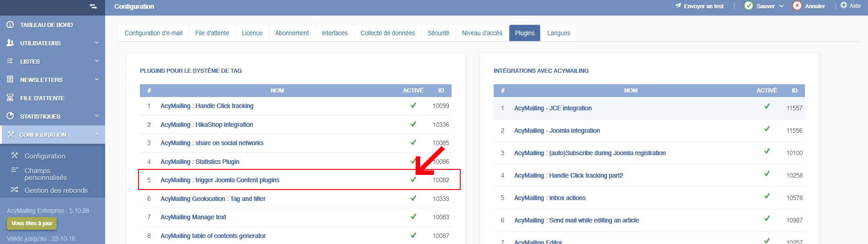The image size is (868, 244).
Task: Expand the Statistiques menu chevron
Action: [x=97, y=116]
